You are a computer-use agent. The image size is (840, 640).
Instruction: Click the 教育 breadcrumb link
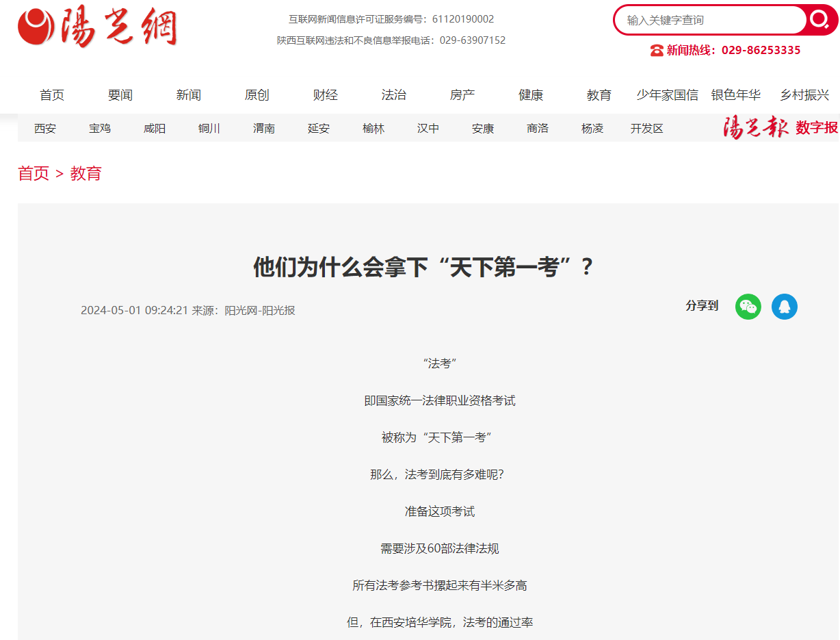click(86, 173)
